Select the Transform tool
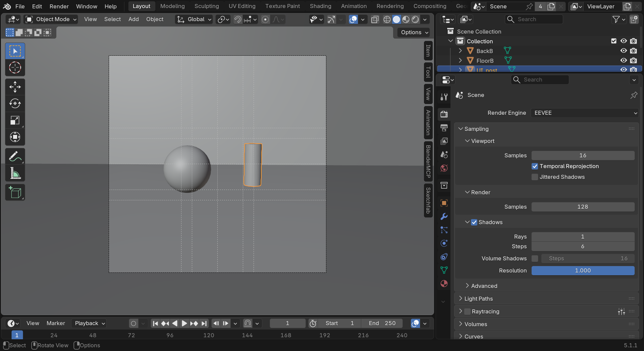This screenshot has height=351, width=644. pyautogui.click(x=15, y=137)
